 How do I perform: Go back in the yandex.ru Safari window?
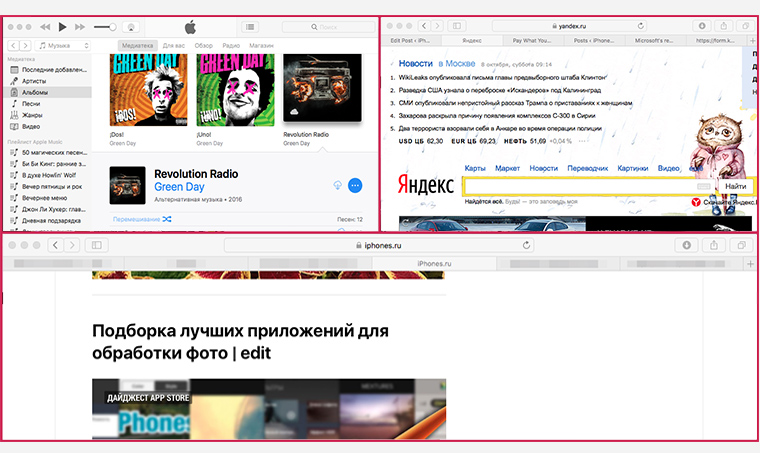coord(425,26)
